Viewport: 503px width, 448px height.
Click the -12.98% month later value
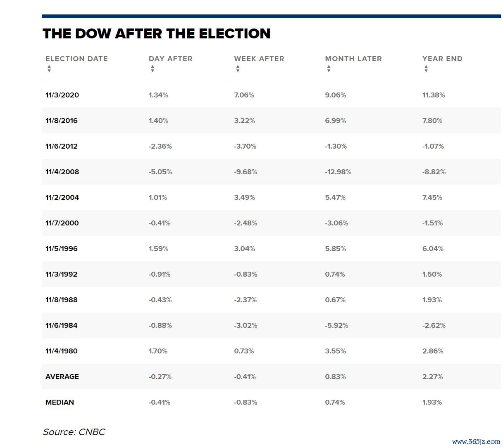pyautogui.click(x=338, y=172)
